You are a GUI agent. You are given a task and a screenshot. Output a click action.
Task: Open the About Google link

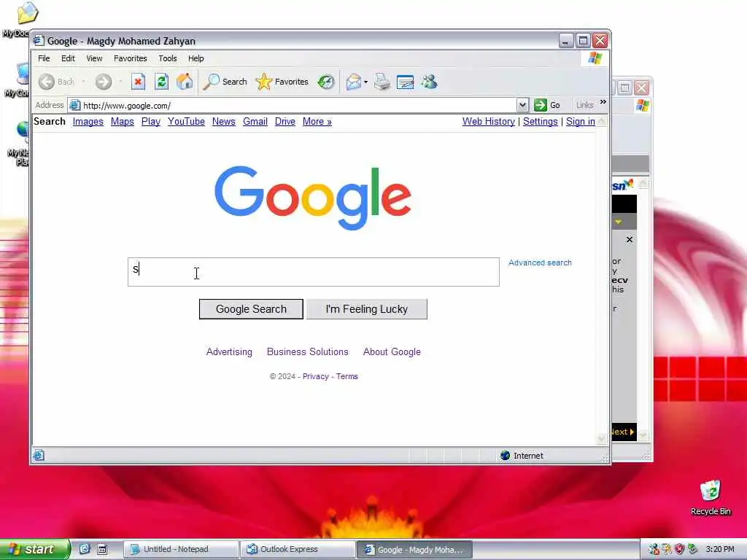392,352
